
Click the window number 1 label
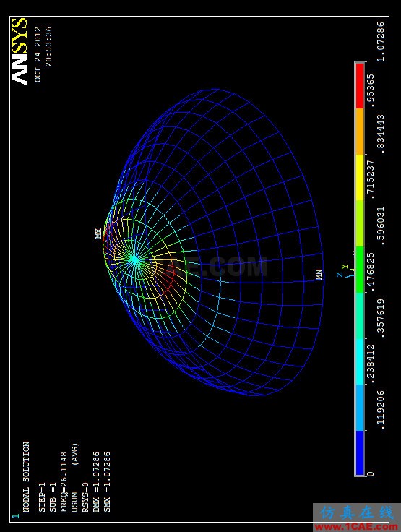point(15,516)
